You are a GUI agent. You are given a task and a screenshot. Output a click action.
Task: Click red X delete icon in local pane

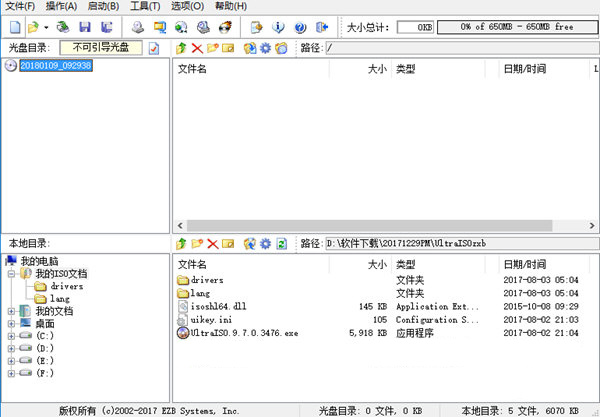[213, 243]
